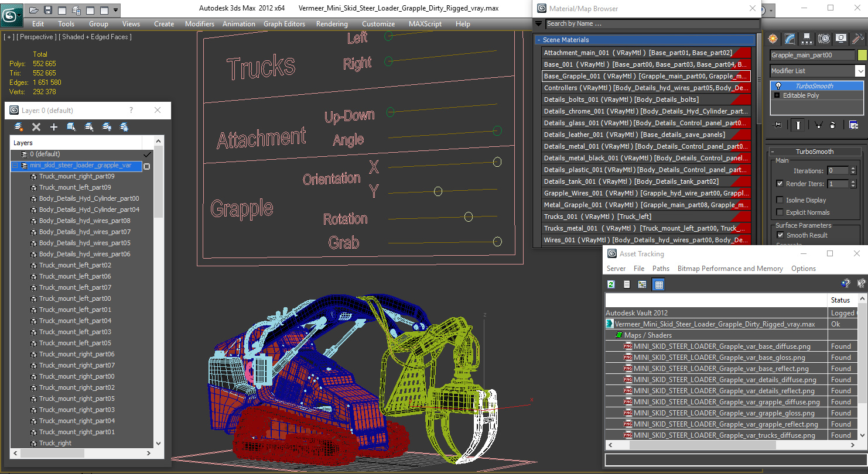Open the Graph Editors menu
The height and width of the screenshot is (474, 868).
pyautogui.click(x=284, y=24)
